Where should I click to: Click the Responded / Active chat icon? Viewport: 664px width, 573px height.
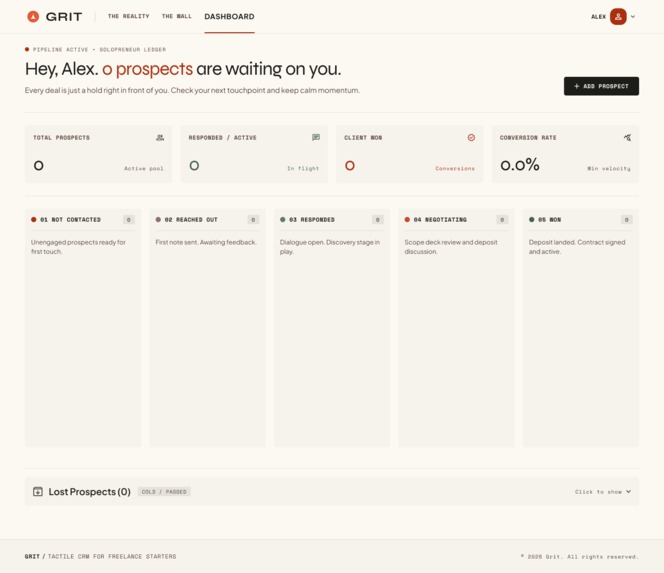(x=316, y=137)
